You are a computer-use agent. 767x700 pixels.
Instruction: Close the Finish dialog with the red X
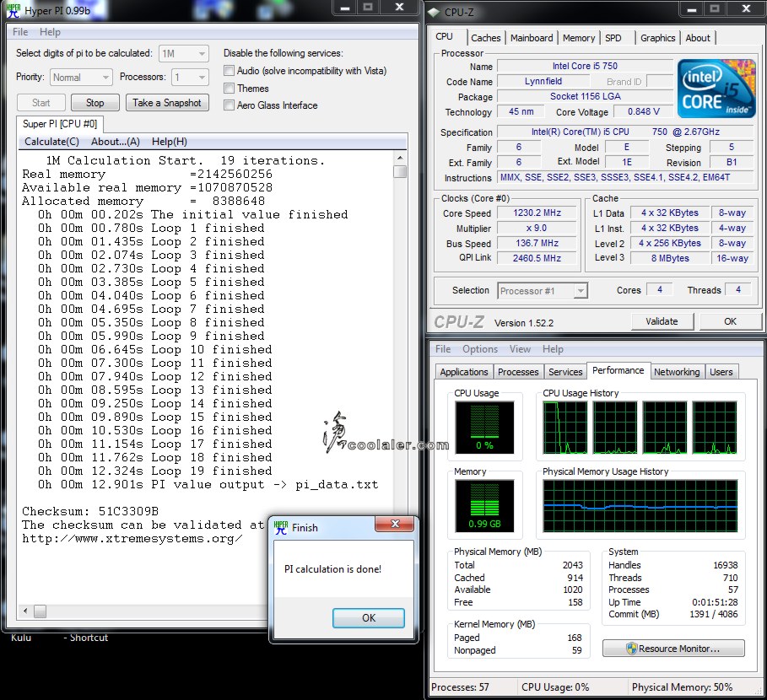(395, 524)
